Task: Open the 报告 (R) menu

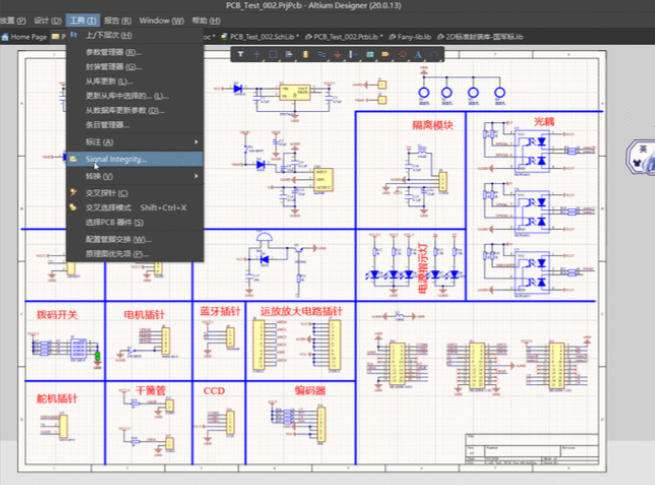Action: point(118,20)
